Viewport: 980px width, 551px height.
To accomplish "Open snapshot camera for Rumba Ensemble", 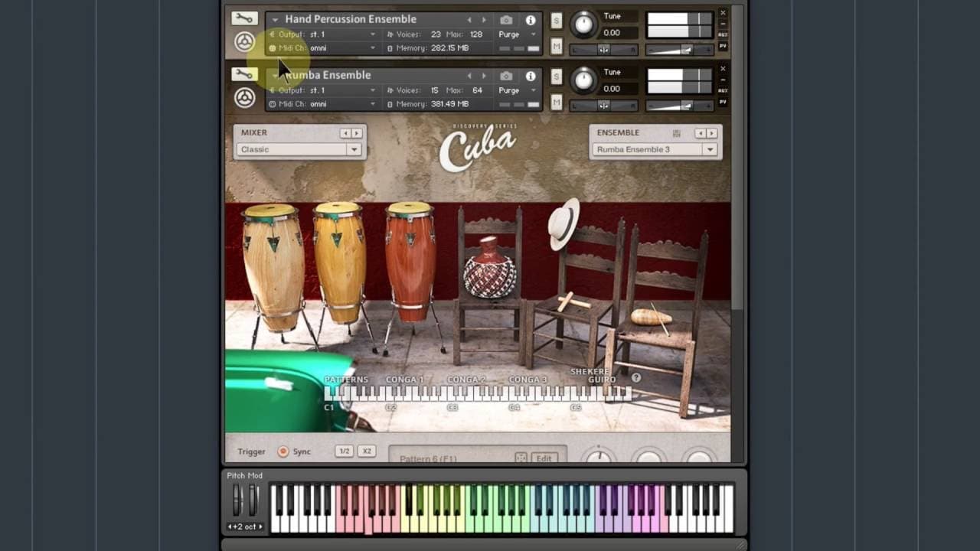I will tap(506, 76).
